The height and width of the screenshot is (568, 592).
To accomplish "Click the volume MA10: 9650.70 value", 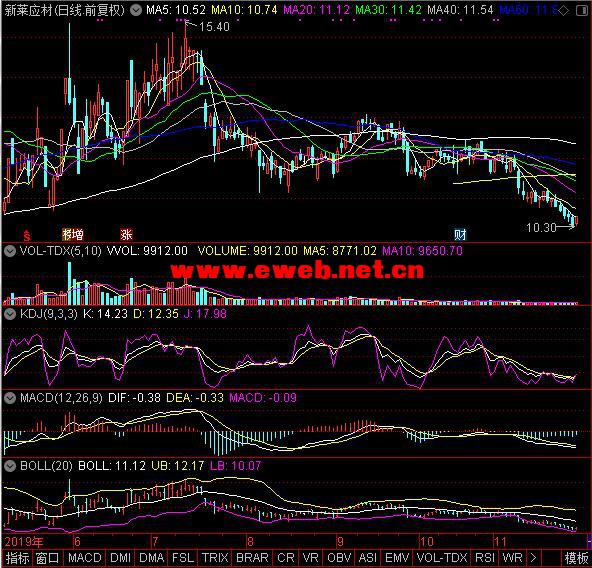I will [422, 251].
